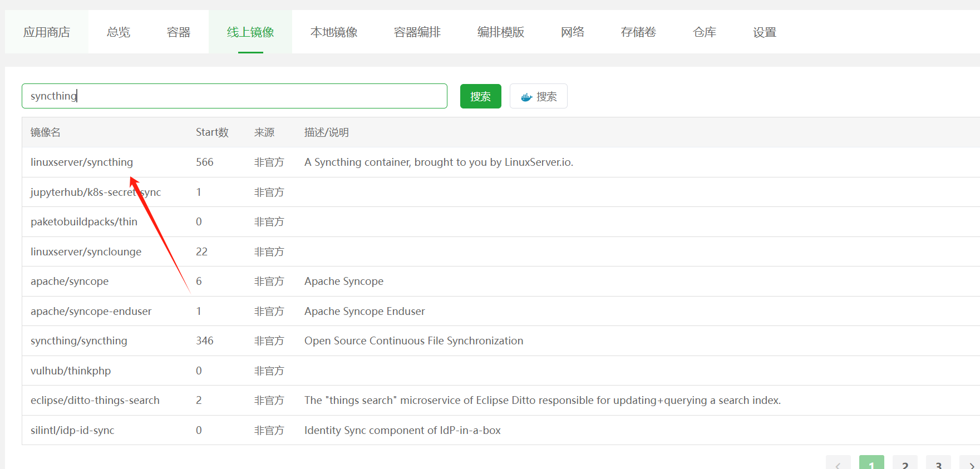The height and width of the screenshot is (469, 980).
Task: Switch to the 总览 tab
Action: tap(119, 32)
